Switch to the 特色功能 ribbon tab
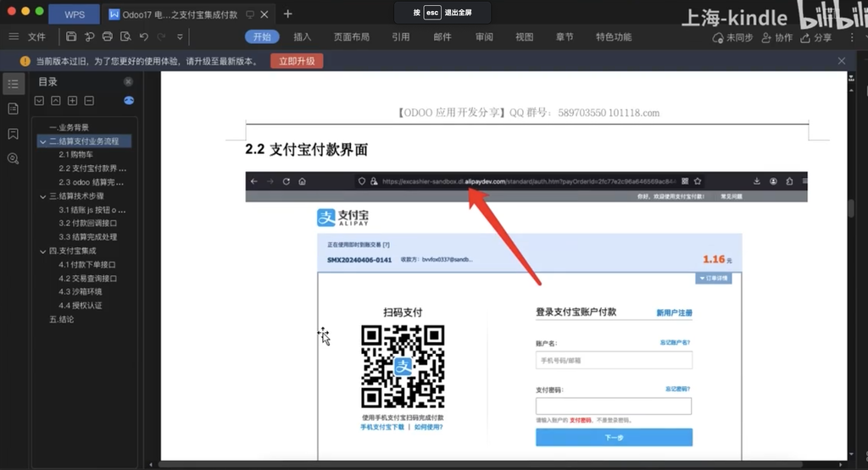868x470 pixels. pos(614,37)
